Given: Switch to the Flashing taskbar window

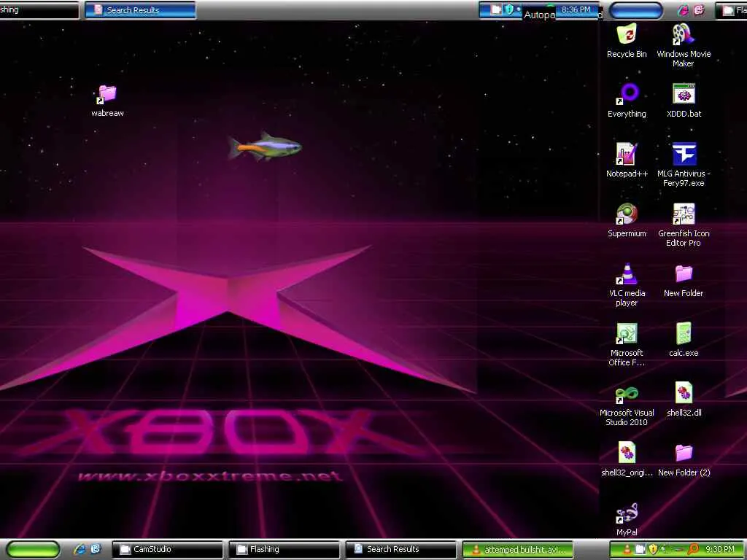Looking at the screenshot, I should coord(284,550).
